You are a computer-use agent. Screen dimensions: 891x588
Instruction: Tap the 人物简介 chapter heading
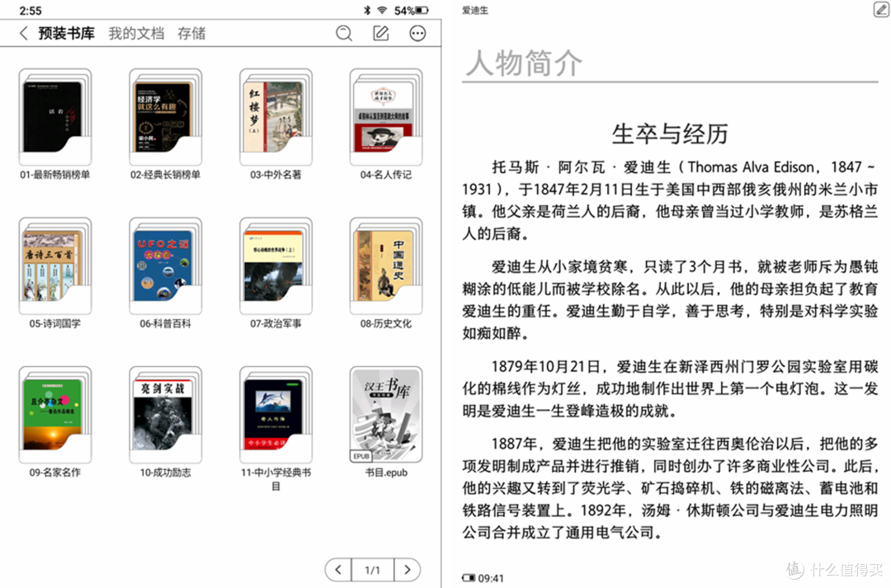coord(524,63)
